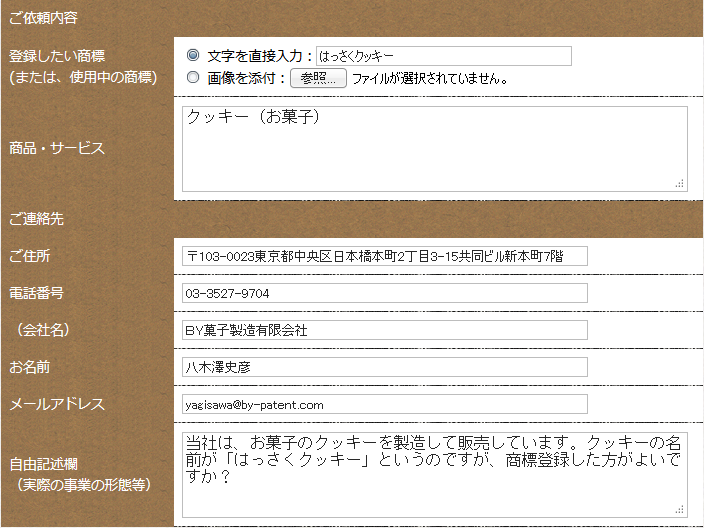Click the お名前 row label

[30, 367]
